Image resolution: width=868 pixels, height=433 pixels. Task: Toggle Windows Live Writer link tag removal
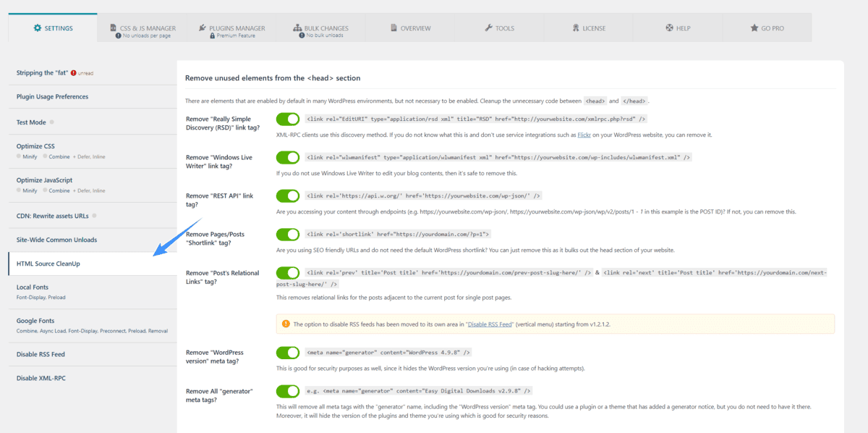[x=288, y=157]
